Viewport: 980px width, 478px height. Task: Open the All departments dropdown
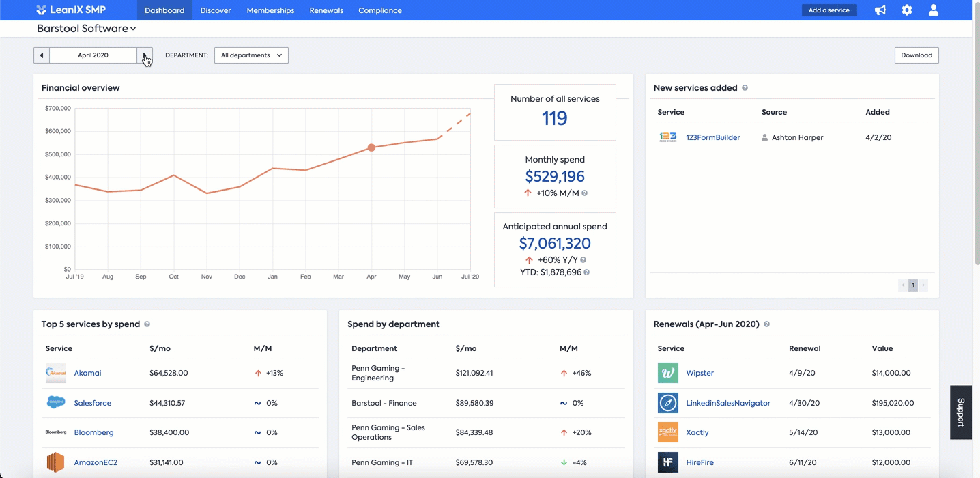tap(251, 55)
